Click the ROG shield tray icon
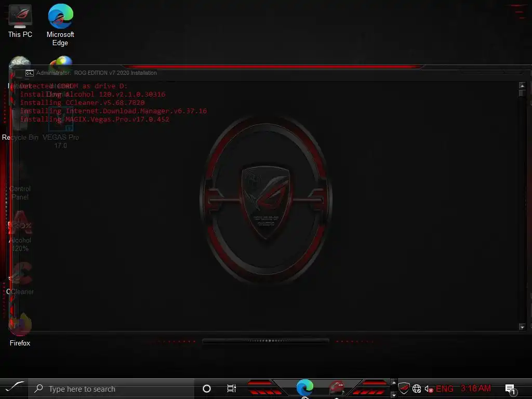532x399 pixels. 403,388
